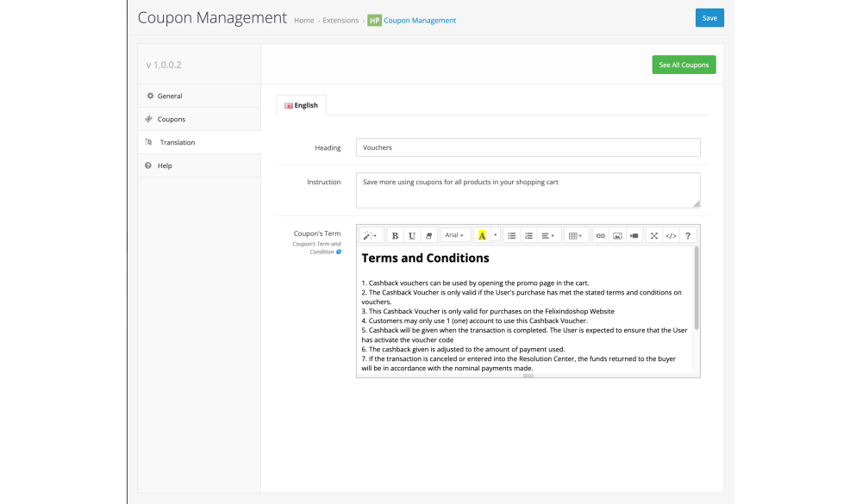Image resolution: width=862 pixels, height=504 pixels.
Task: Click the insert video icon
Action: pos(634,235)
